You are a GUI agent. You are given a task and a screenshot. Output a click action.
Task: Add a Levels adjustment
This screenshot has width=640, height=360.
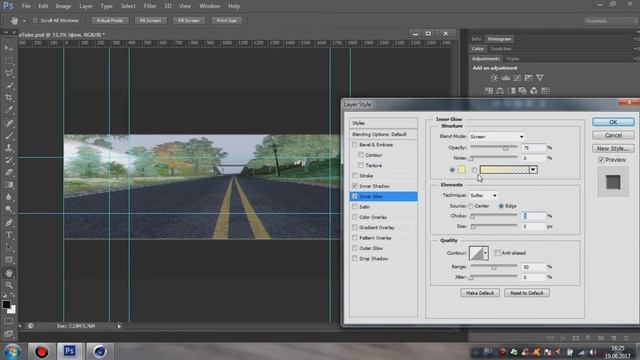point(506,78)
